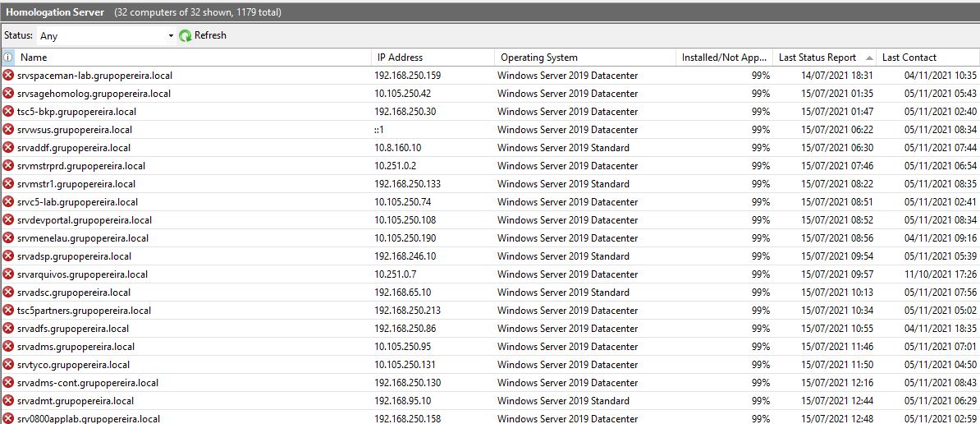Select tsc5-bkp.grupopereira.local computer name
This screenshot has width=980, height=424.
click(77, 112)
